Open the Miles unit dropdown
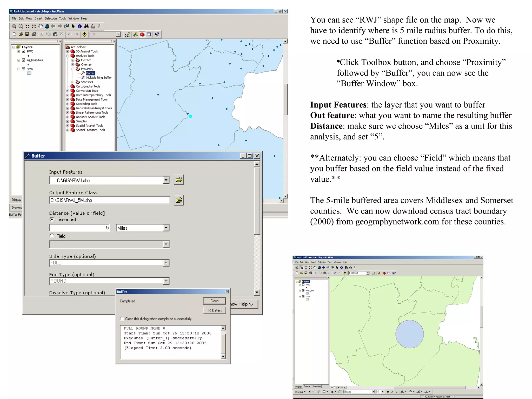532x399 pixels. (166, 228)
